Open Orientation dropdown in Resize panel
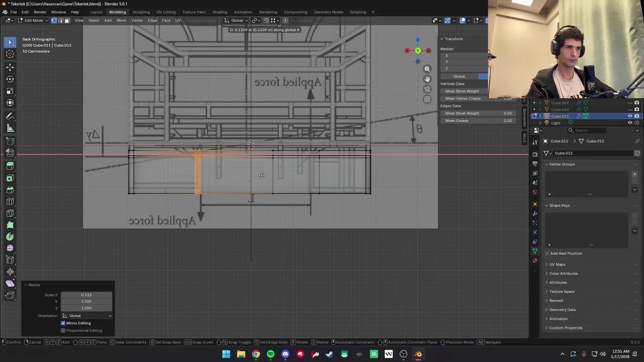644x362 pixels. [x=87, y=316]
